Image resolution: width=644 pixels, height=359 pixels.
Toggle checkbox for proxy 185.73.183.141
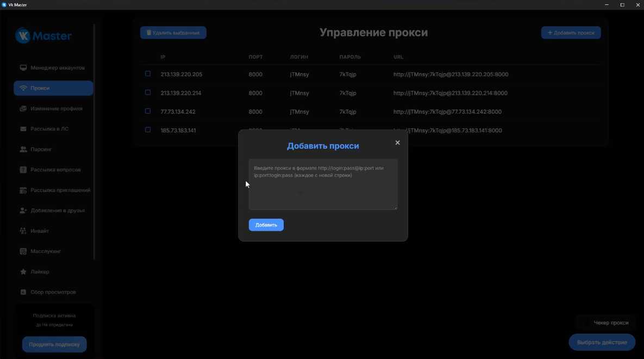(x=148, y=130)
